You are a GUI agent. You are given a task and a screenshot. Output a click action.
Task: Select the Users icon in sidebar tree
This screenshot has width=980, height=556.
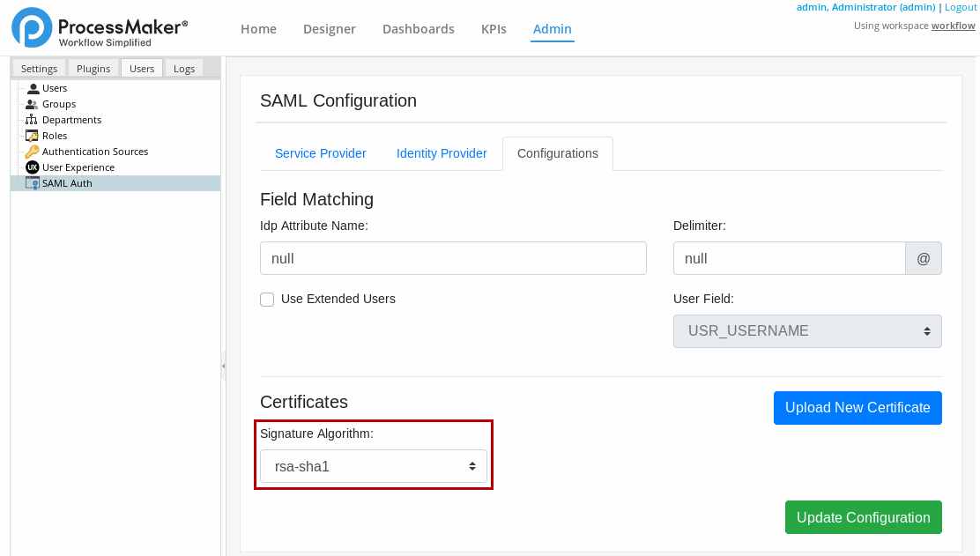33,88
